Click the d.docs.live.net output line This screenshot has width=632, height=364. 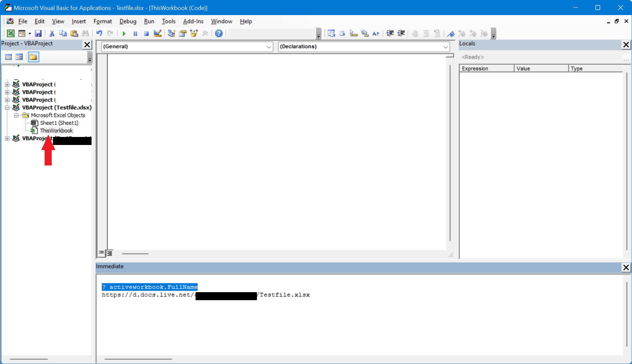206,295
